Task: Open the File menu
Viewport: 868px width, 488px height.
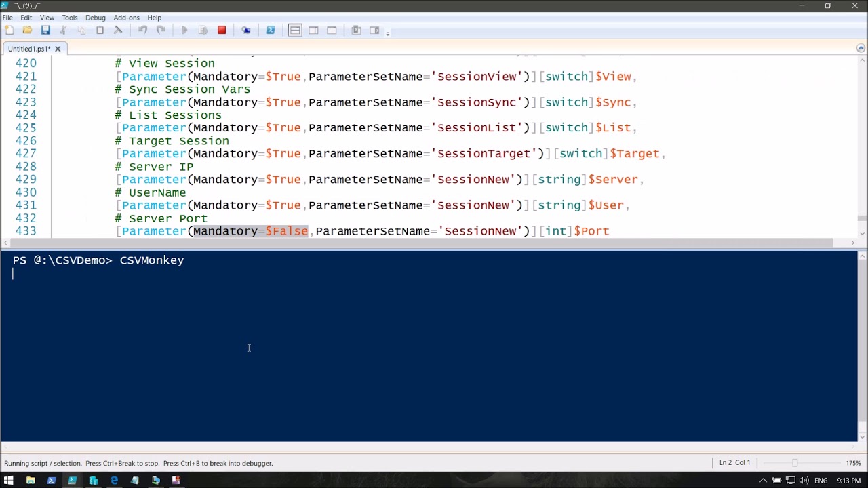Action: pos(7,18)
